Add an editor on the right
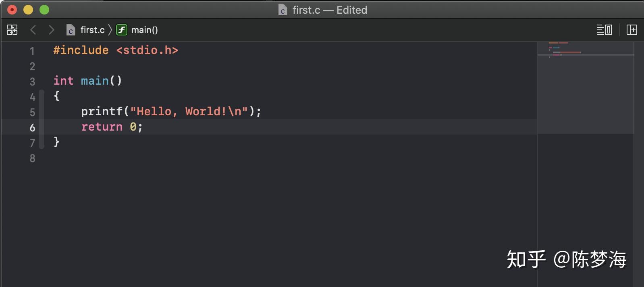 coord(632,30)
